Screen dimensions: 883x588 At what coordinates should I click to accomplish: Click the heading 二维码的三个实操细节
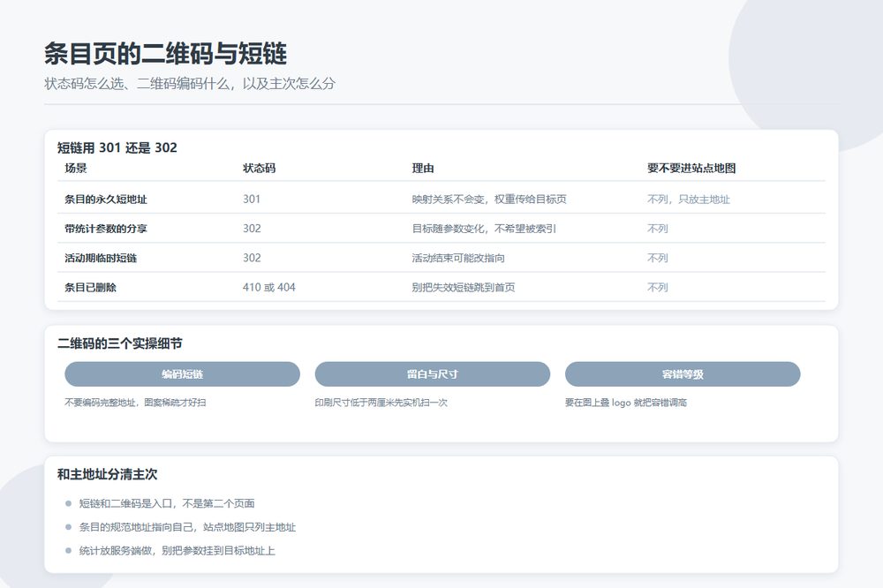point(119,343)
